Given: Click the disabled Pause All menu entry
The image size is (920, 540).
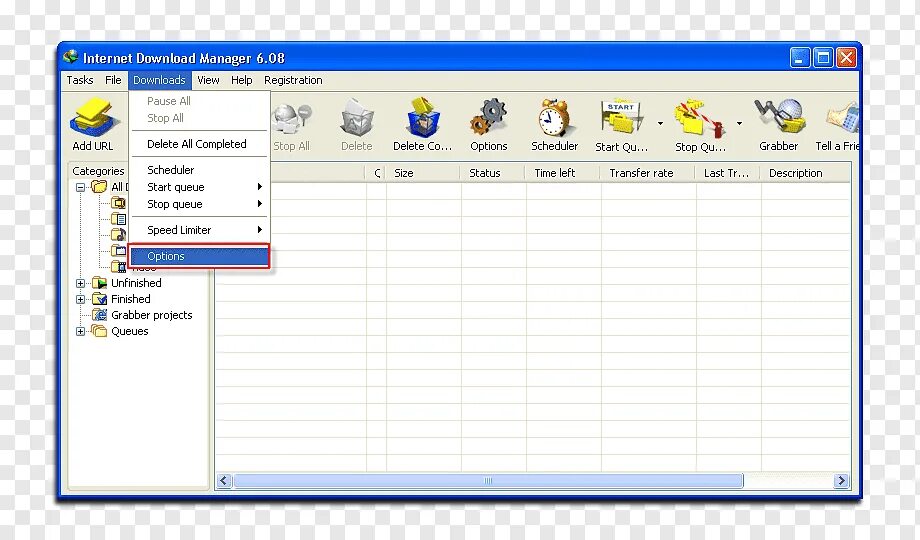Looking at the screenshot, I should point(199,101).
